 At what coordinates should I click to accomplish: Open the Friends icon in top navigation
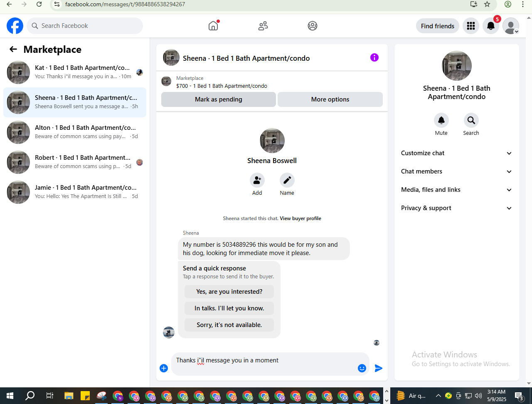(x=263, y=26)
